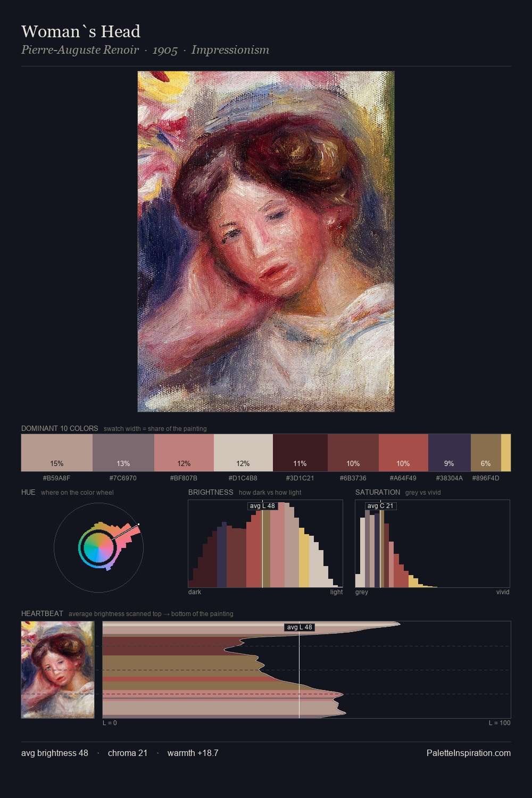Viewport: 532px width, 798px height.
Task: Click the title 'Woman`s Head'
Action: click(x=81, y=31)
